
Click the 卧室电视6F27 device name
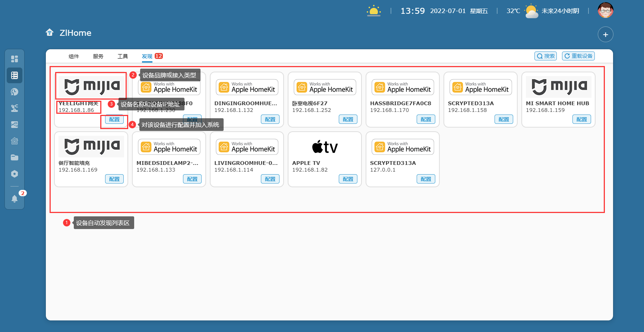tap(310, 103)
